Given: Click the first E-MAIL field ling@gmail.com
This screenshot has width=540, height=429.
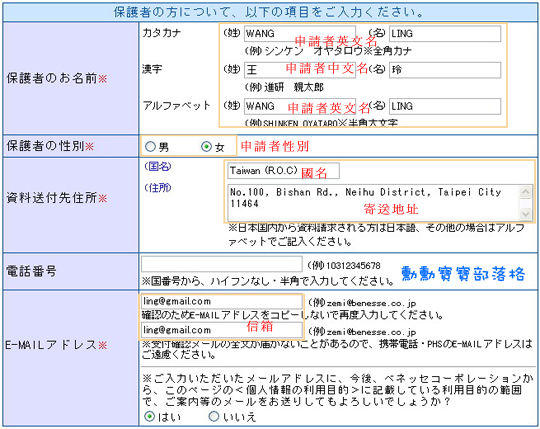Looking at the screenshot, I should pyautogui.click(x=222, y=302).
